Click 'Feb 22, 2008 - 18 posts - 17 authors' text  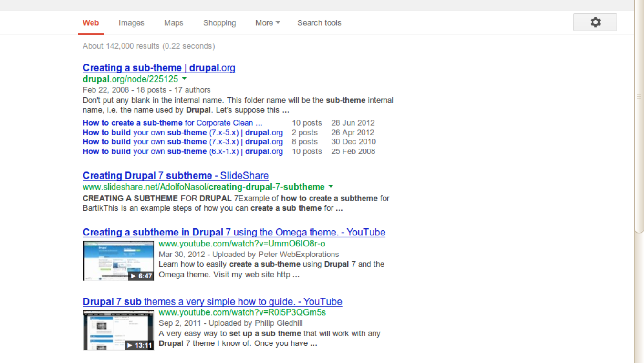(146, 90)
